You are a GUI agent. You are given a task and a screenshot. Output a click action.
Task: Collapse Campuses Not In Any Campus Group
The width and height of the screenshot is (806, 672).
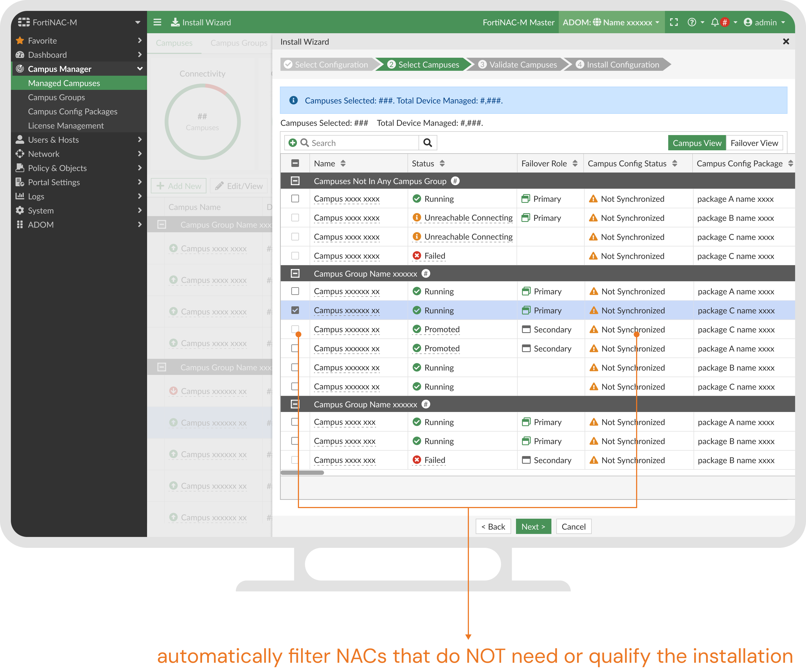click(x=295, y=181)
